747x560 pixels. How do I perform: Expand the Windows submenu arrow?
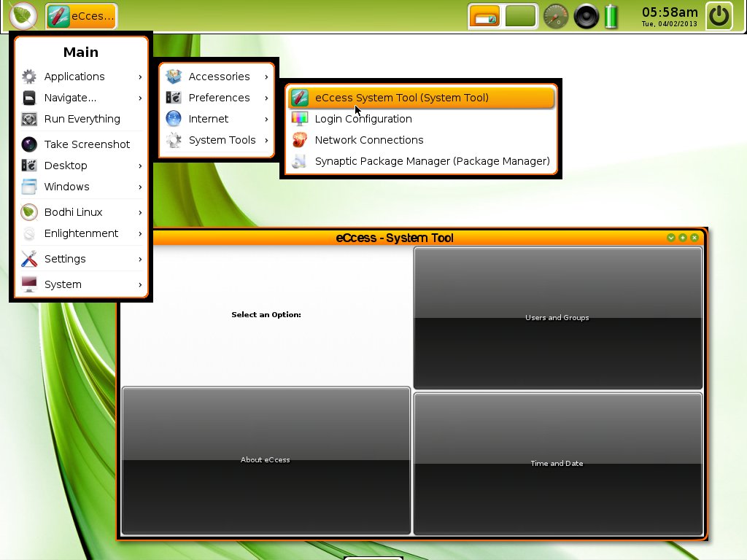140,187
